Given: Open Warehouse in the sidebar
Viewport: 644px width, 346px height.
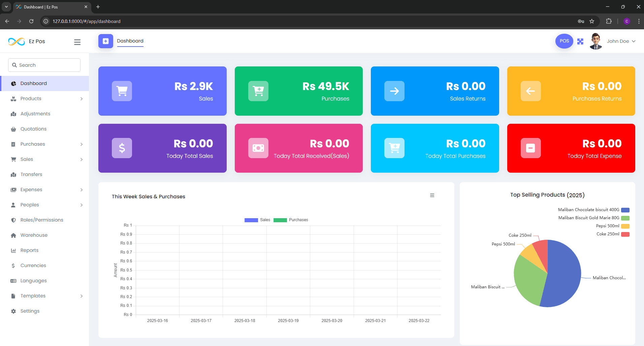Looking at the screenshot, I should click(34, 235).
